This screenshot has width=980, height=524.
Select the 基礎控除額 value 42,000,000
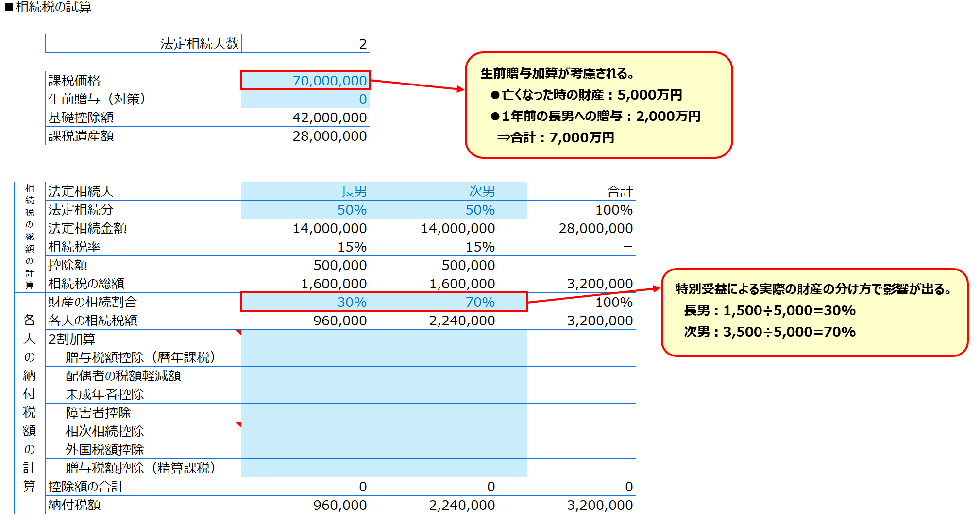[x=305, y=118]
